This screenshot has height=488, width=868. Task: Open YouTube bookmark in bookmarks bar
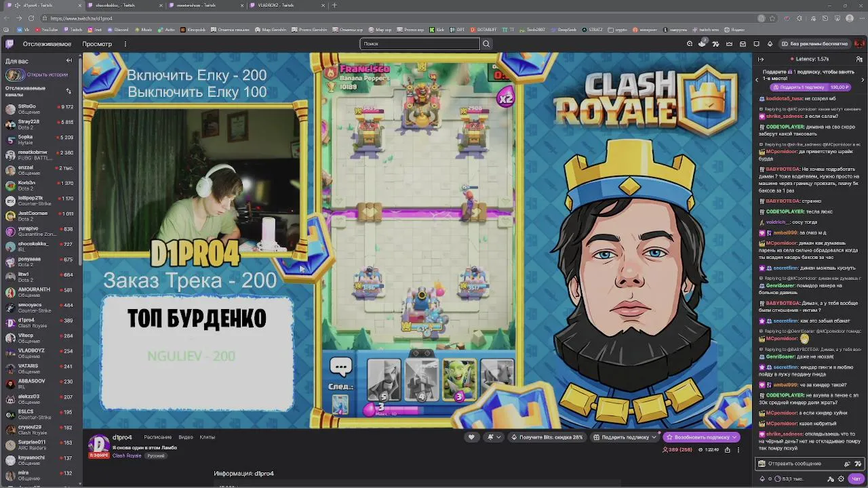(47, 30)
